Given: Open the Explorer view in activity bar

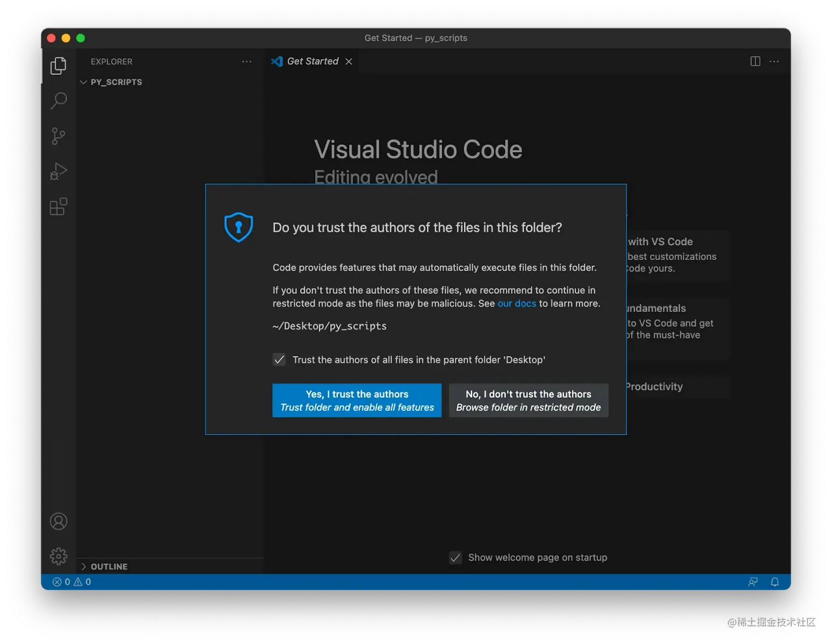Looking at the screenshot, I should pyautogui.click(x=58, y=66).
